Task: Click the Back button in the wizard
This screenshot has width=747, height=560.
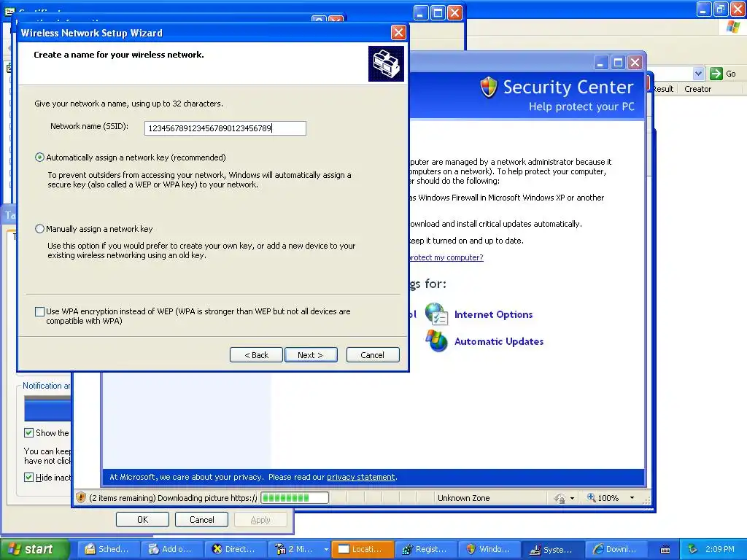Action: [256, 355]
